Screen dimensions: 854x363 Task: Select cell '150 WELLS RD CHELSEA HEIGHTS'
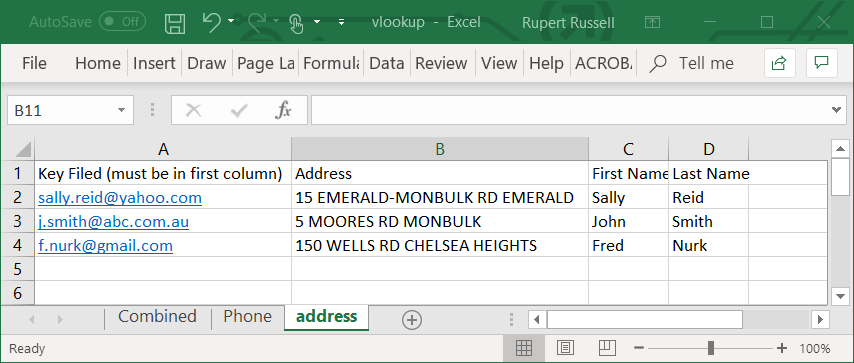coord(440,245)
